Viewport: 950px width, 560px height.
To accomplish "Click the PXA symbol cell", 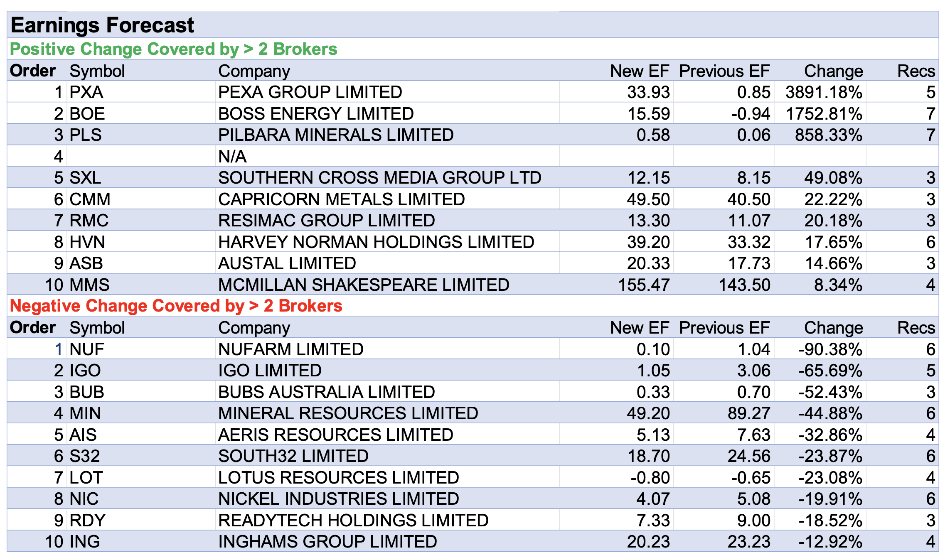I will 86,92.
